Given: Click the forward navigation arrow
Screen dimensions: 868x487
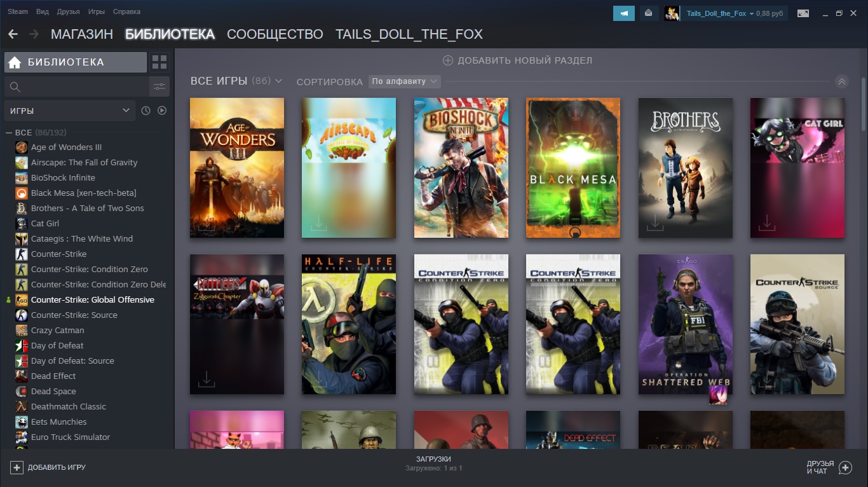Looking at the screenshot, I should pyautogui.click(x=34, y=34).
